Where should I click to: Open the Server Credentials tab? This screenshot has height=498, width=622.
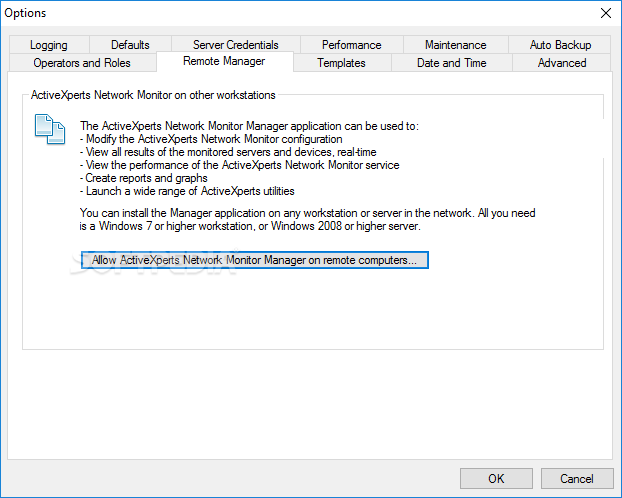tap(236, 44)
